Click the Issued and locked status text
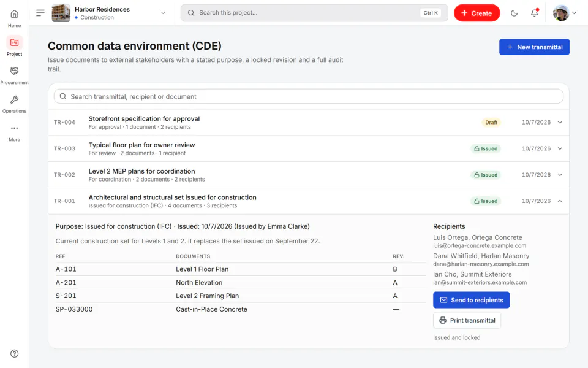588x368 pixels. pos(457,337)
